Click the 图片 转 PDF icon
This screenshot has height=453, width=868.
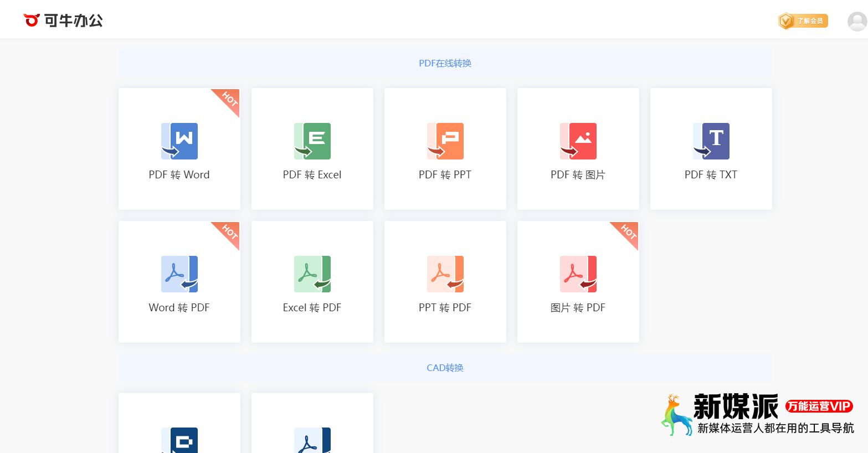click(578, 274)
